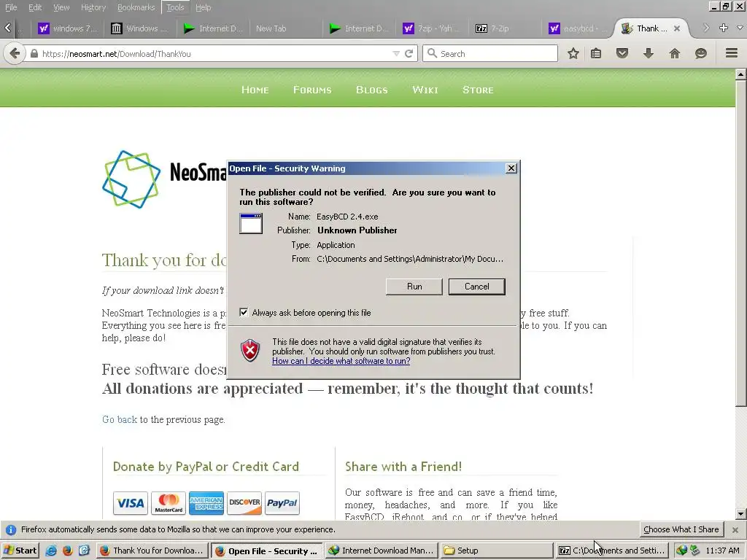Open the list all tabs dropdown

click(740, 28)
